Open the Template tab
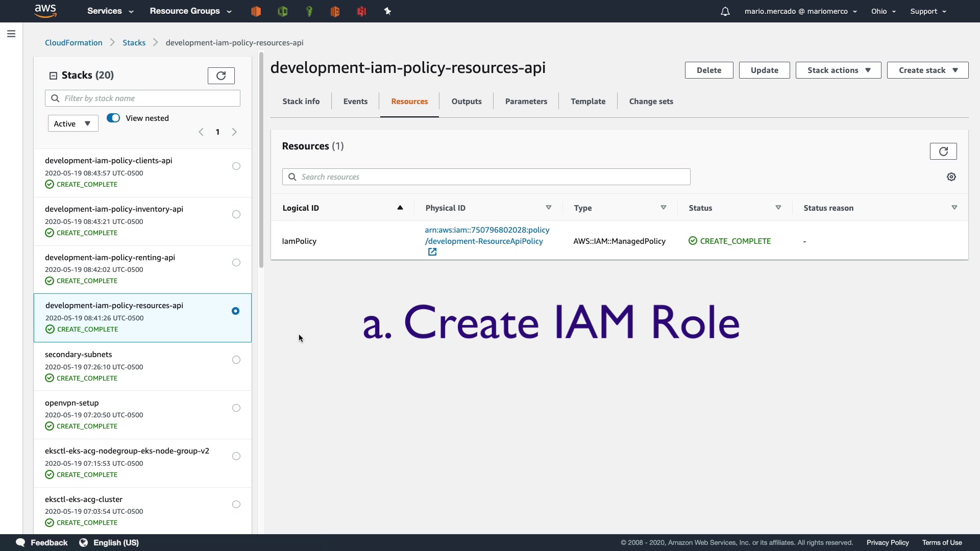980x551 pixels. (x=587, y=102)
